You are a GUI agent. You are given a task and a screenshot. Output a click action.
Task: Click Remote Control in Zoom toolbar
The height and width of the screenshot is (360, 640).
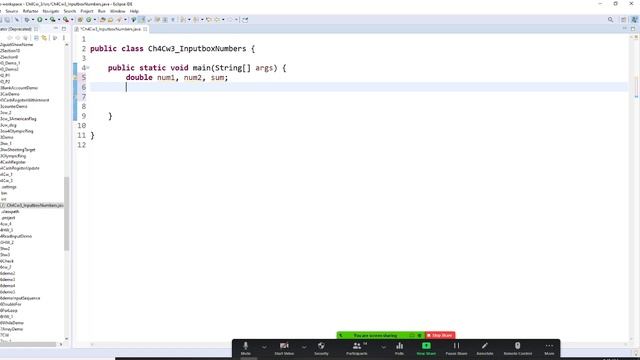pyautogui.click(x=518, y=349)
